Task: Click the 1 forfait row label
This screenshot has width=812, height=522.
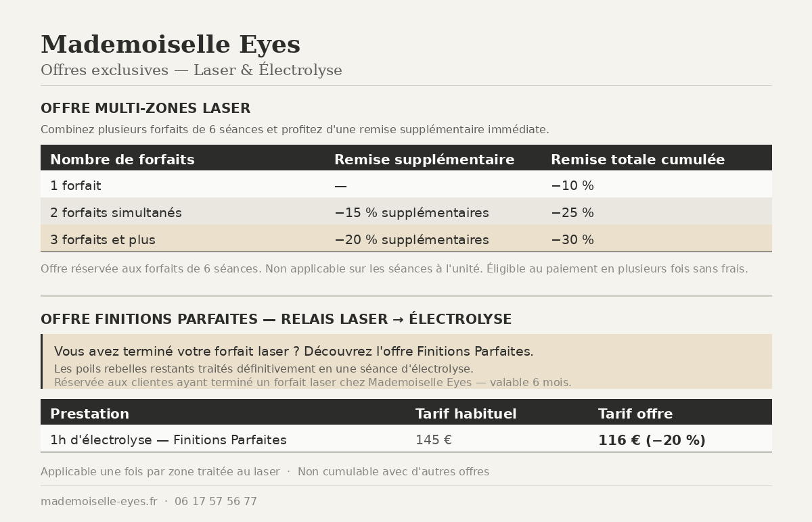Action: click(x=75, y=185)
